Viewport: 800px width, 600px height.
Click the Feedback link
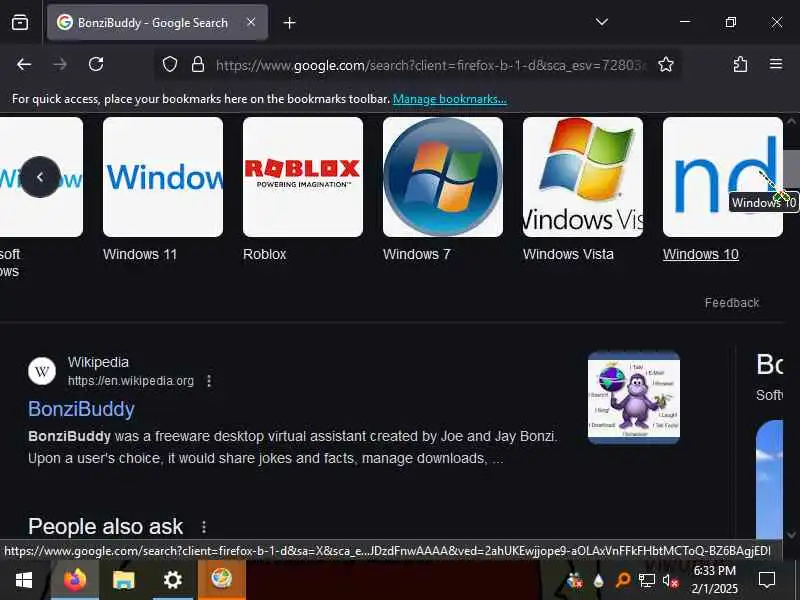click(732, 303)
